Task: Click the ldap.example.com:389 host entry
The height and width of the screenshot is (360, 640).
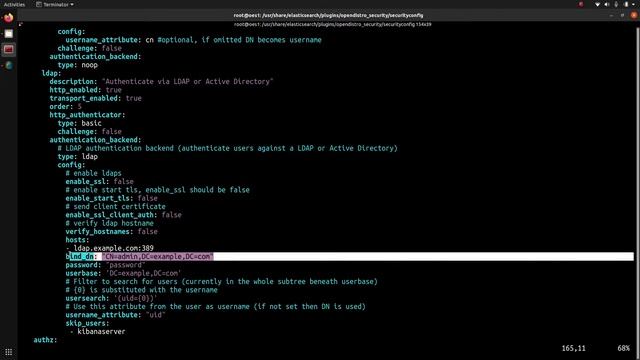Action: (113, 248)
